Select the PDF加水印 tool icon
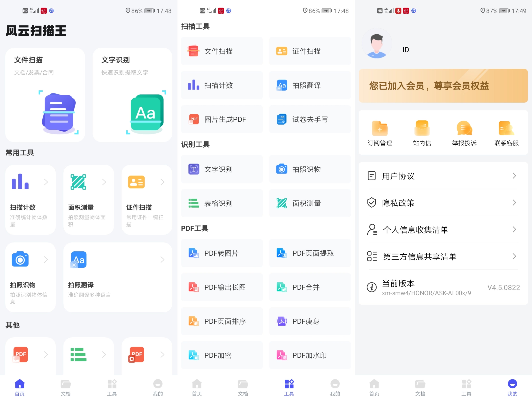The height and width of the screenshot is (399, 532). coord(281,355)
